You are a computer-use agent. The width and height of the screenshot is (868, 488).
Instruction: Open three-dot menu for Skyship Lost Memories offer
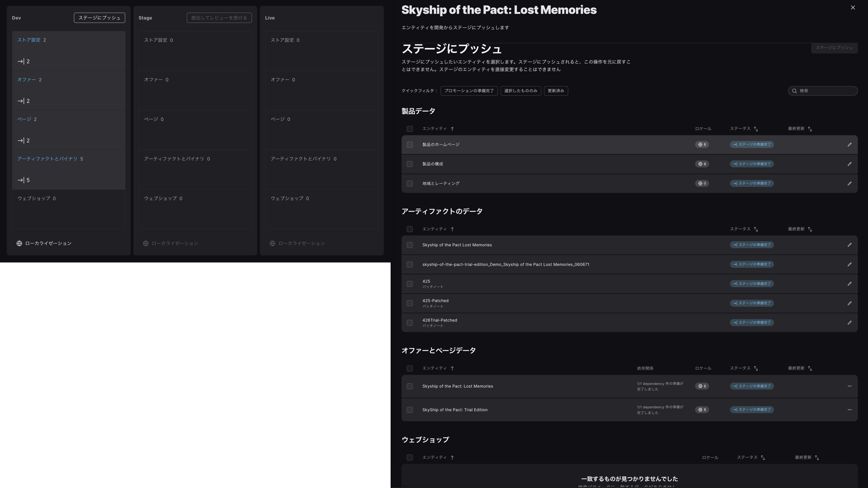click(849, 386)
